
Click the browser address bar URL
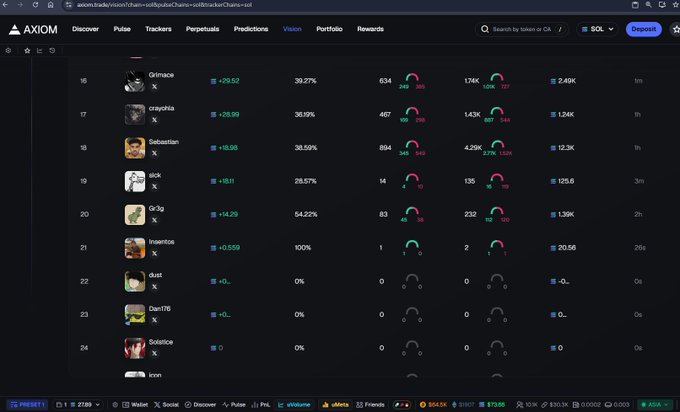click(x=164, y=5)
